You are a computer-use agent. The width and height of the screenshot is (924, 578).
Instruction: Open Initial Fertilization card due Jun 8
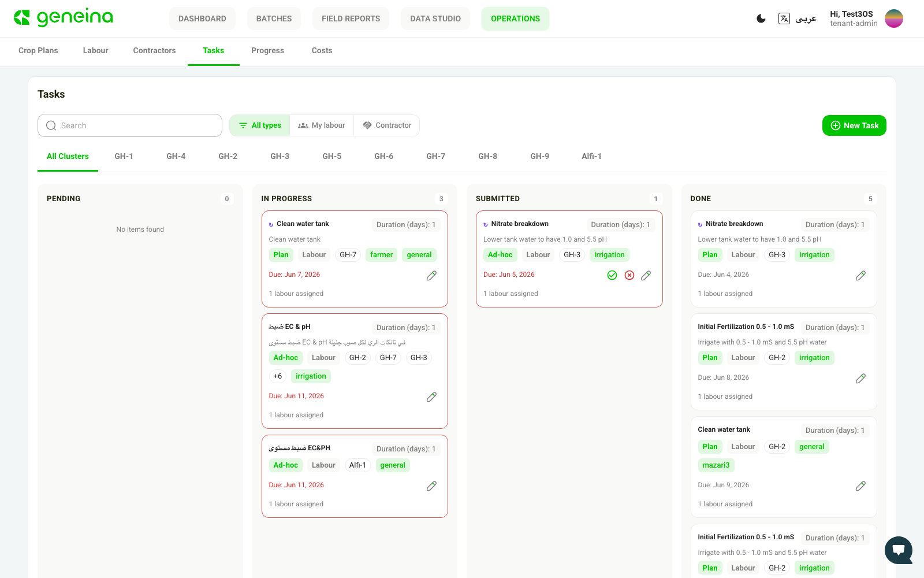click(x=784, y=362)
